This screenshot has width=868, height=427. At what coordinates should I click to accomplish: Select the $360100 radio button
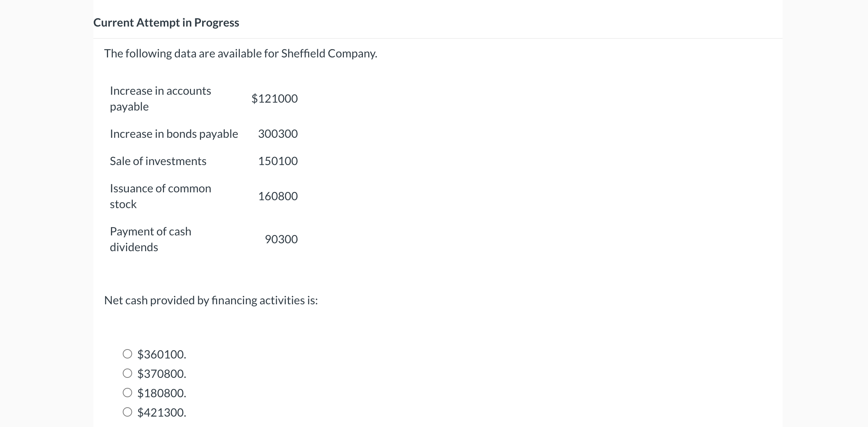click(x=127, y=354)
